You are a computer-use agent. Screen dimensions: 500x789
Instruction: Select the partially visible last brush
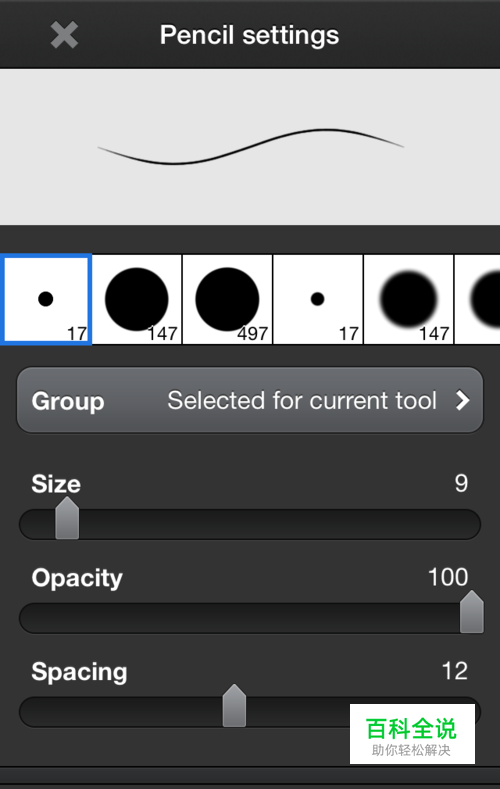pos(477,299)
